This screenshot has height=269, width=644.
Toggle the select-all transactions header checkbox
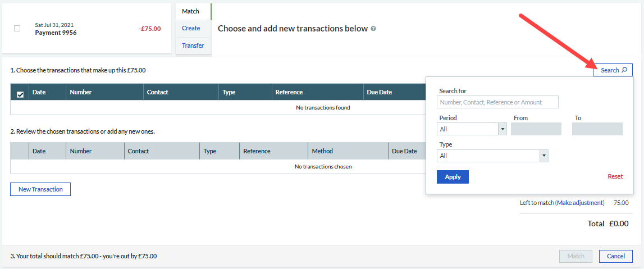point(20,94)
